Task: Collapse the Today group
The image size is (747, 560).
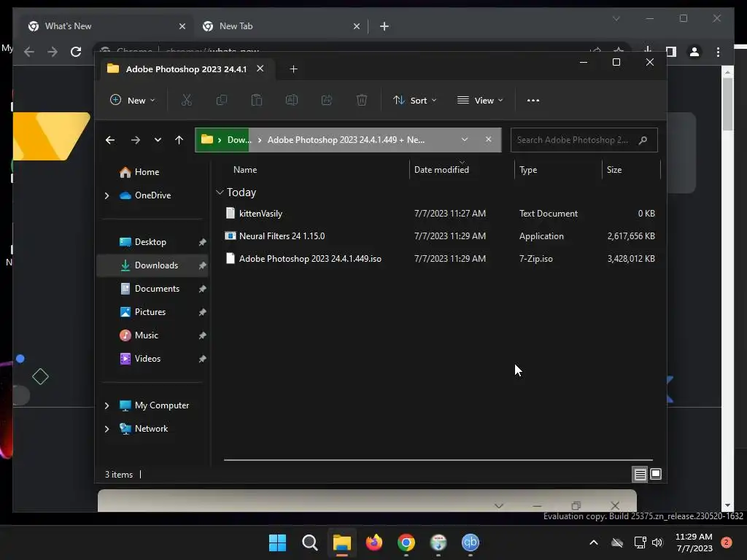Action: click(220, 192)
